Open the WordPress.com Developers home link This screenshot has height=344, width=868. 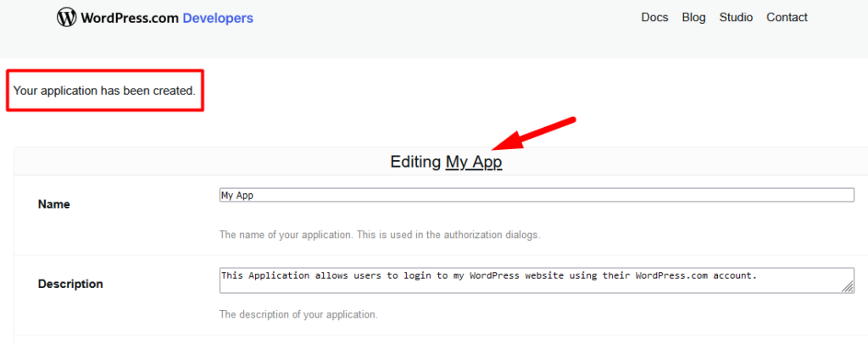pyautogui.click(x=155, y=18)
